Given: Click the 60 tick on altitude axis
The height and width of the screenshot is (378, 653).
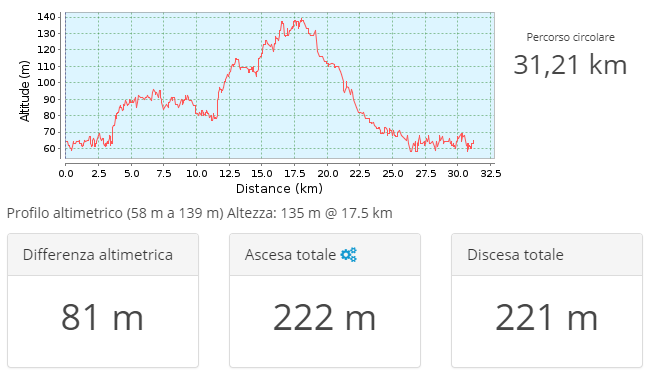Looking at the screenshot, I should point(49,149).
